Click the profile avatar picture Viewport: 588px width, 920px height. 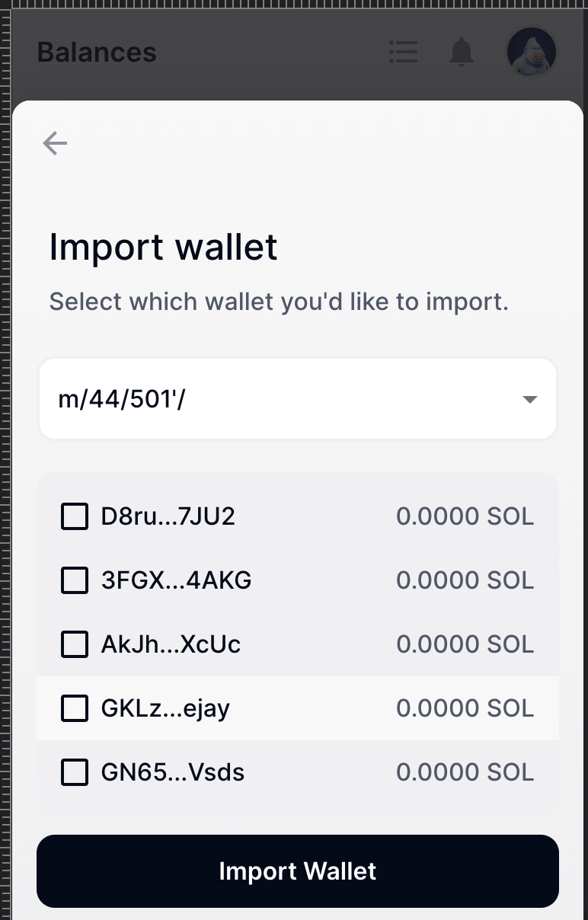[531, 52]
